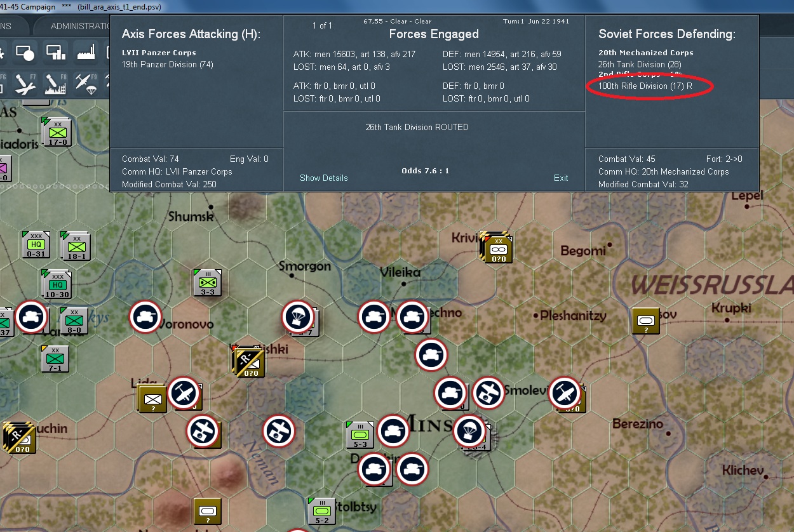Select the green 5-2 unit near Stolbtsy
This screenshot has height=532, width=794.
pyautogui.click(x=321, y=512)
